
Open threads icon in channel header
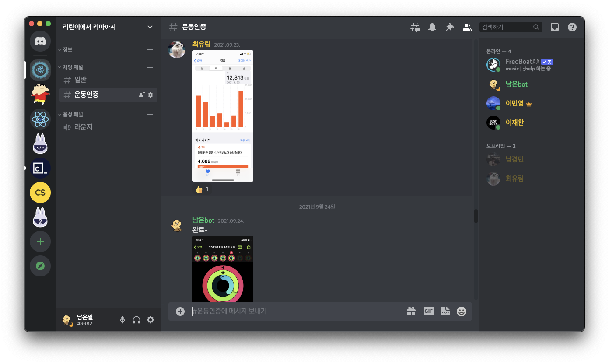coord(415,27)
